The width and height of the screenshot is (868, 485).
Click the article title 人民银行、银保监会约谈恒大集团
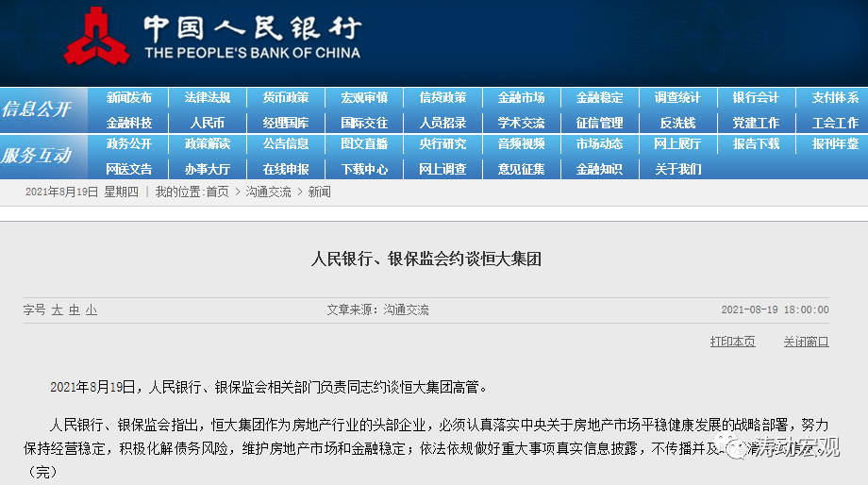[x=426, y=259]
